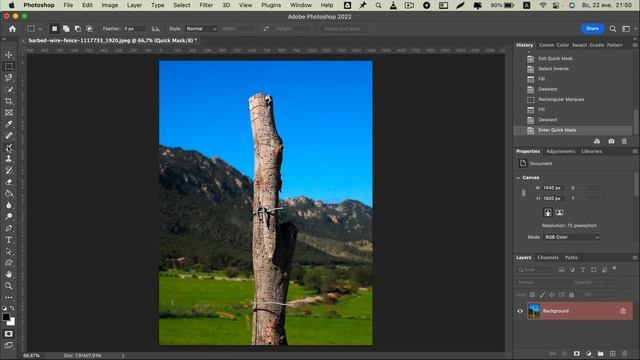Select the Hand tool
Viewport: 640px width, 360px height.
coord(9,274)
